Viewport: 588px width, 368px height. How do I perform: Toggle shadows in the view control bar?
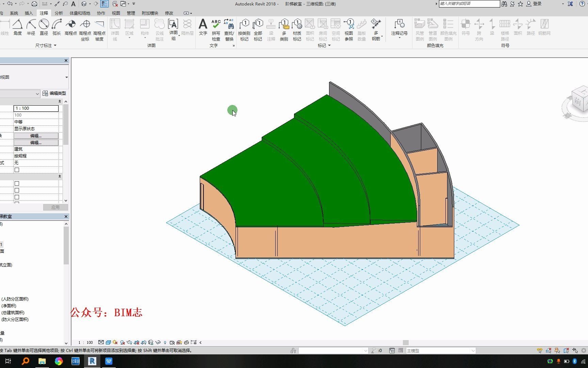tap(115, 342)
